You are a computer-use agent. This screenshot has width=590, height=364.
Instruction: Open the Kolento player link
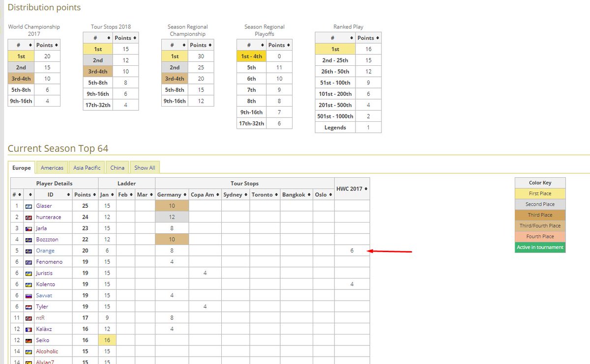coord(45,284)
